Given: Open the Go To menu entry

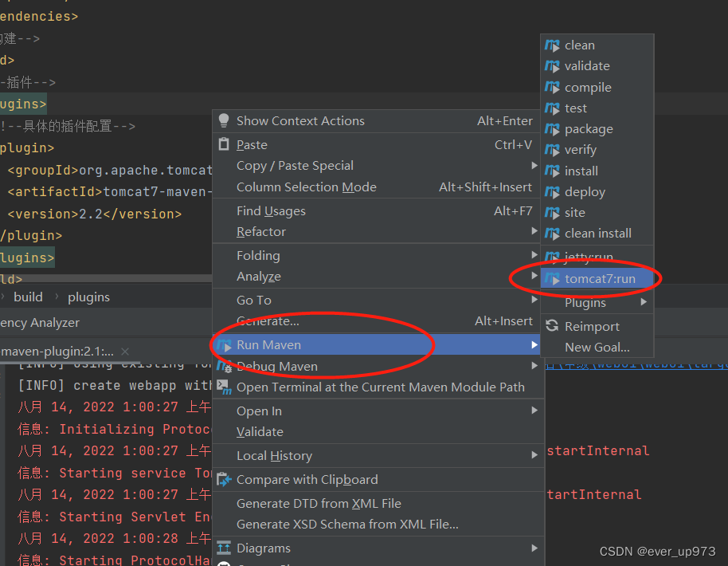Looking at the screenshot, I should [x=378, y=301].
